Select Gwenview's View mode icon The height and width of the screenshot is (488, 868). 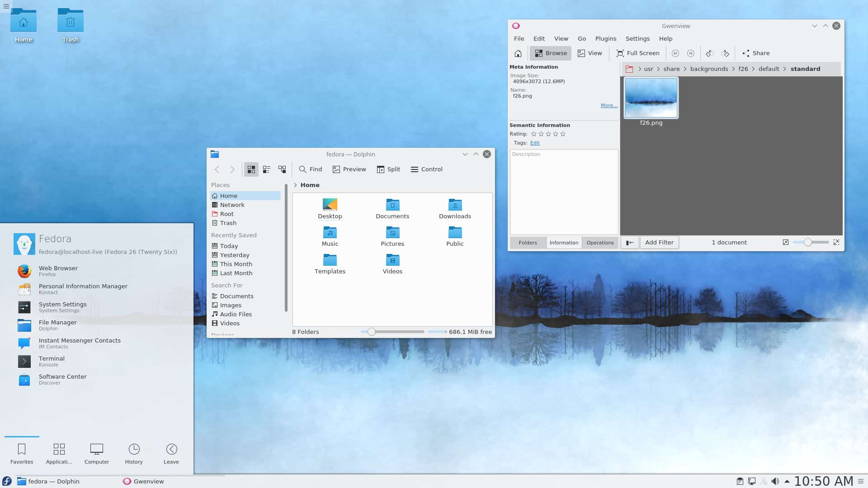(x=590, y=53)
